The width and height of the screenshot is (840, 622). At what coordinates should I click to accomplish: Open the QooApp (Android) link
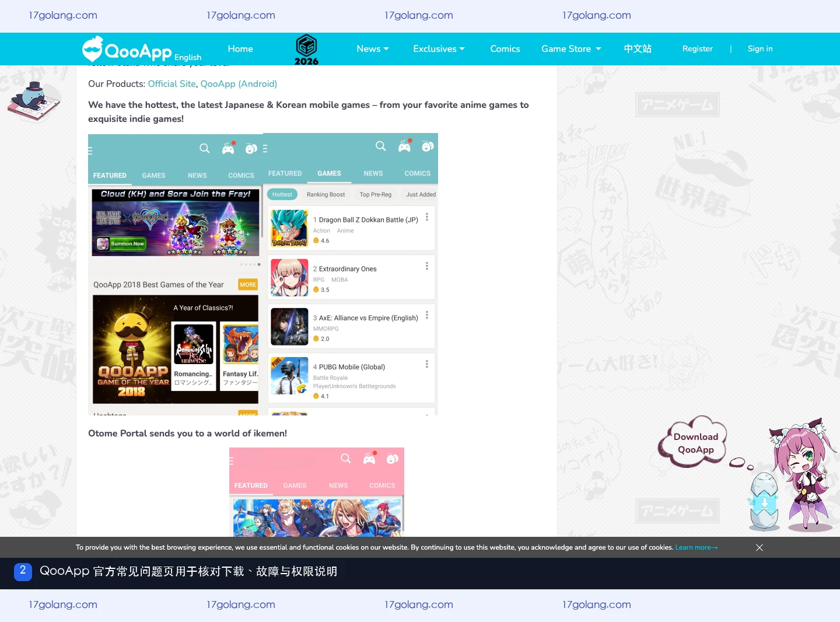(239, 84)
